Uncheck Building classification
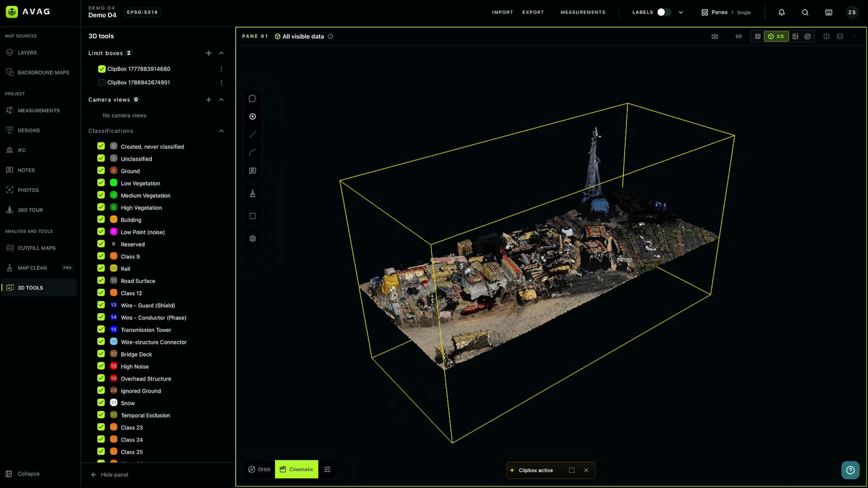Screen dimensions: 868x488 tap(101, 220)
